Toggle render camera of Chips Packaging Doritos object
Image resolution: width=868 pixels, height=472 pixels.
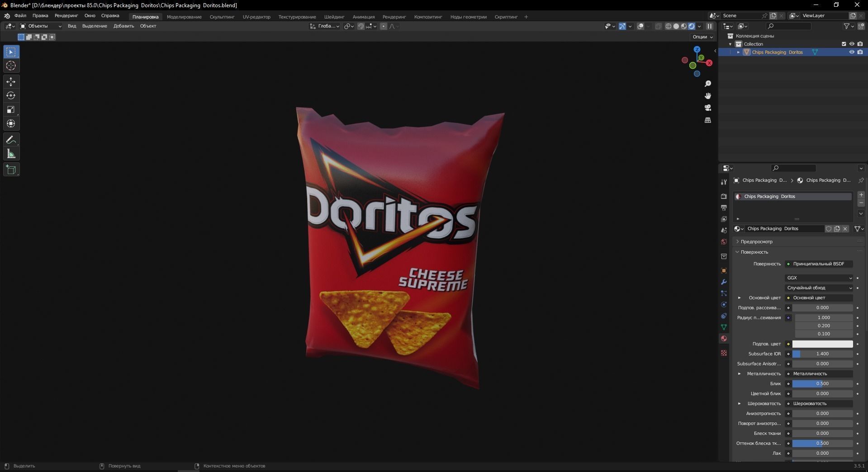tap(860, 52)
